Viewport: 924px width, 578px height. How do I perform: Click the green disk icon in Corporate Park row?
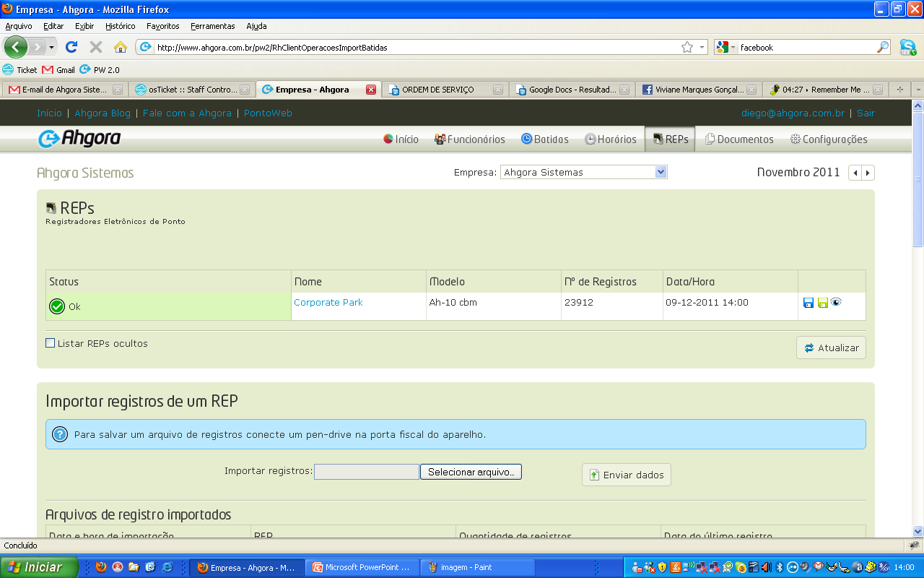tap(823, 303)
